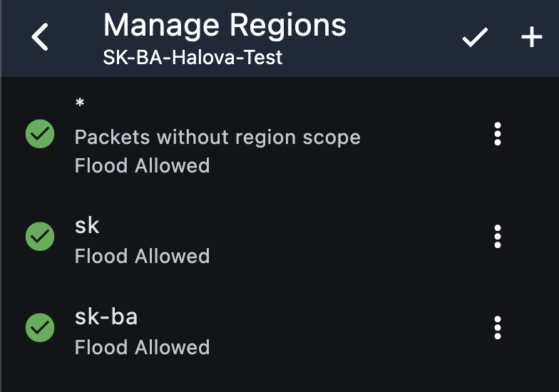
Task: Select the * region name
Action: pyautogui.click(x=80, y=104)
